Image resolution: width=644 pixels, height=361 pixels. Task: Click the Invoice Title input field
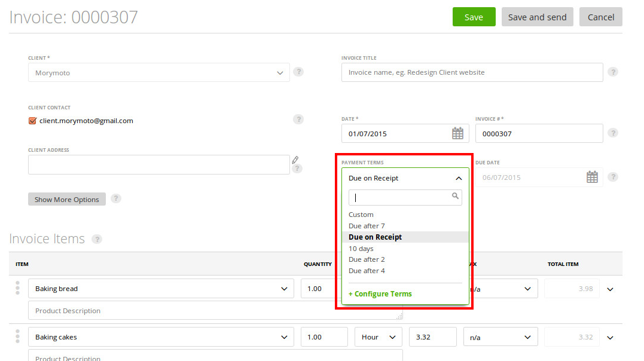(x=472, y=72)
